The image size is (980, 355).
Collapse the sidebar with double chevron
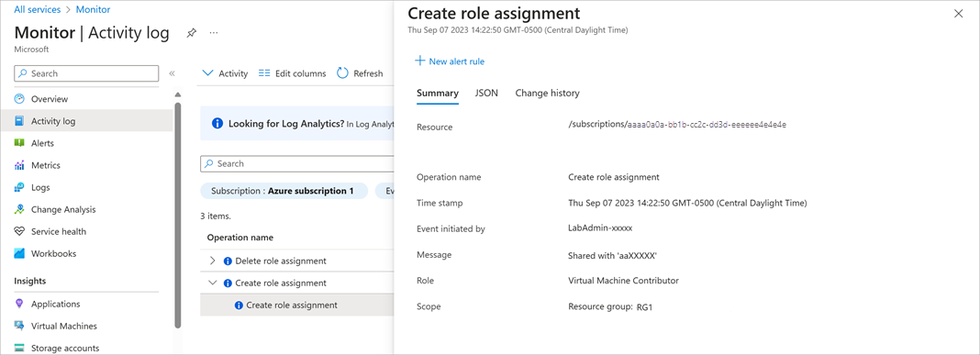[172, 73]
